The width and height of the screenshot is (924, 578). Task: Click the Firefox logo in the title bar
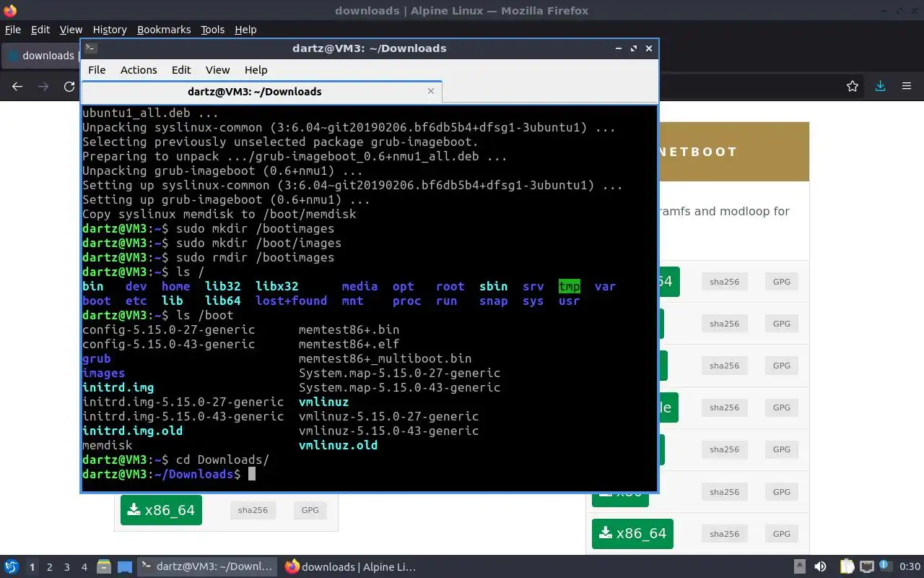pos(10,10)
